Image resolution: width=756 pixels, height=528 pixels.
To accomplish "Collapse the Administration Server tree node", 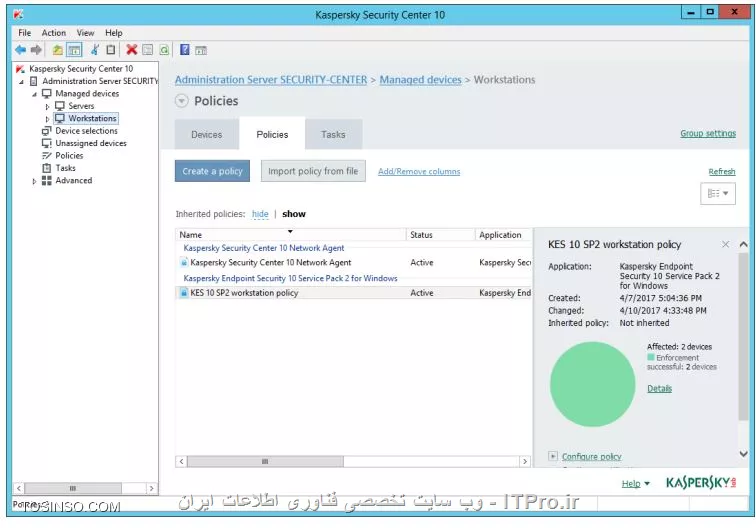I will (x=21, y=81).
